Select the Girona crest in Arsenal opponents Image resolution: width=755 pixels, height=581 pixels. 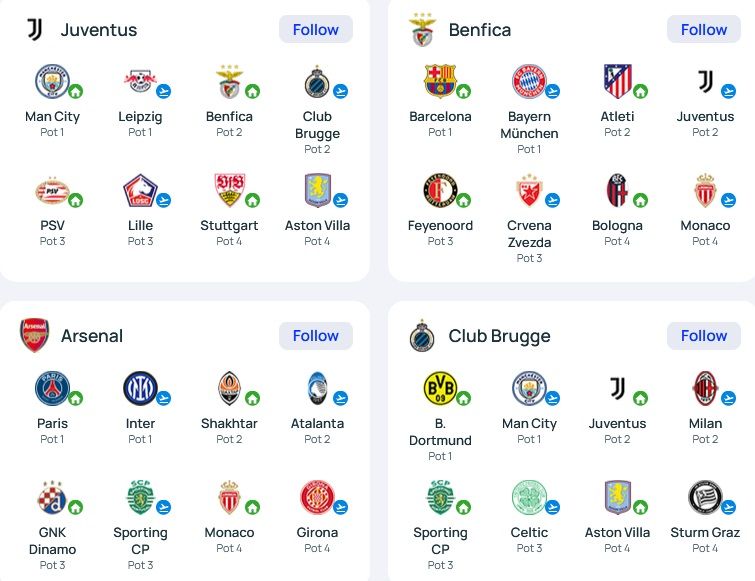pyautogui.click(x=317, y=497)
